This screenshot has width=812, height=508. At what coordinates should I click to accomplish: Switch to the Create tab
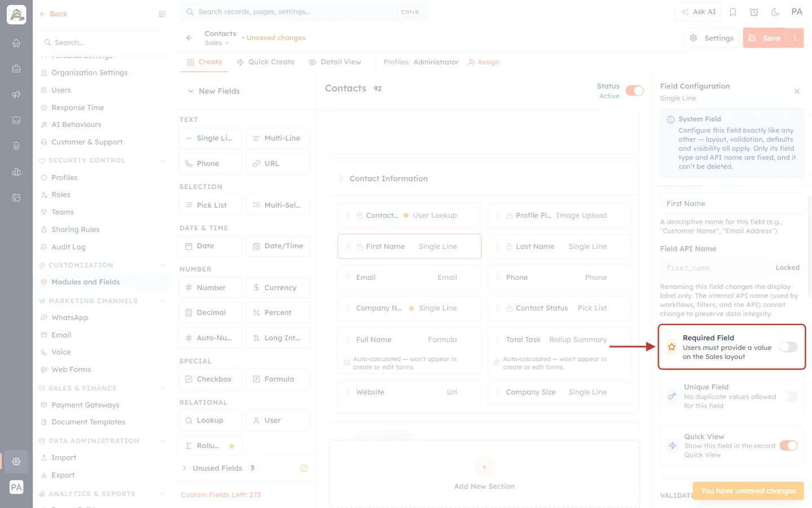pyautogui.click(x=204, y=62)
